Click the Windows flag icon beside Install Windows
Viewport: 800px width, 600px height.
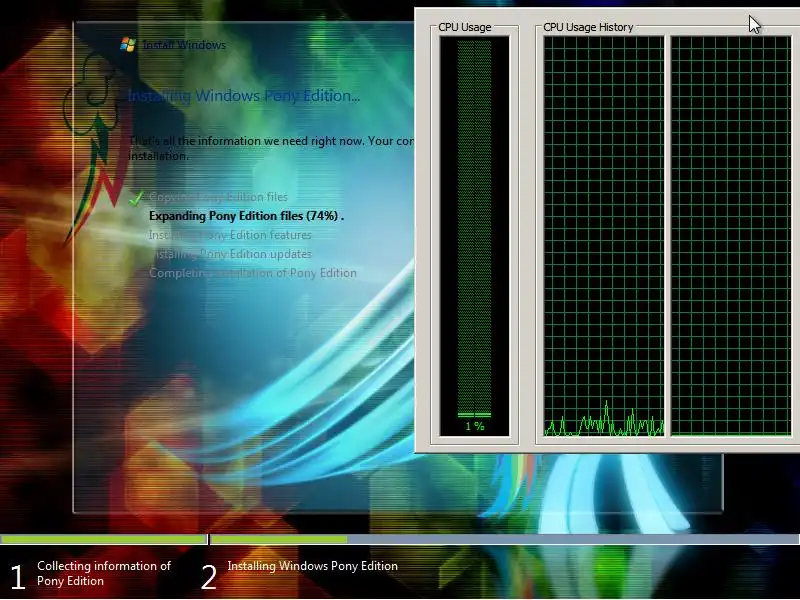click(x=128, y=44)
